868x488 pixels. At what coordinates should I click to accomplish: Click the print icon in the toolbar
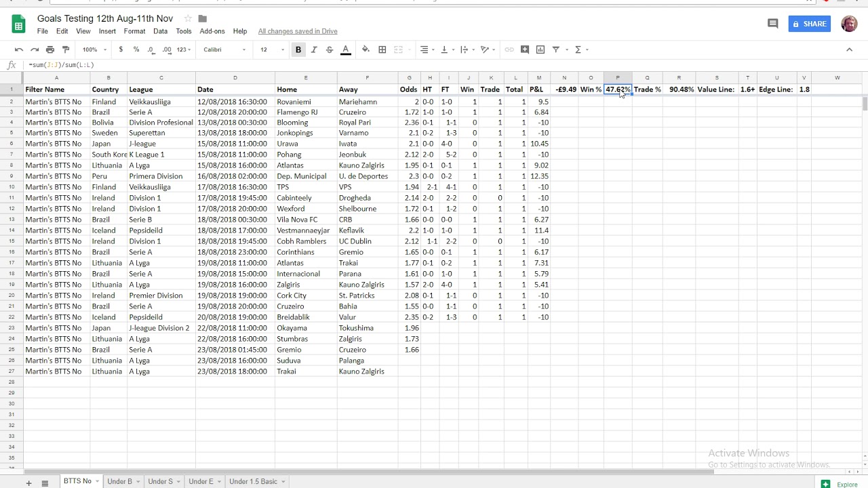click(50, 49)
